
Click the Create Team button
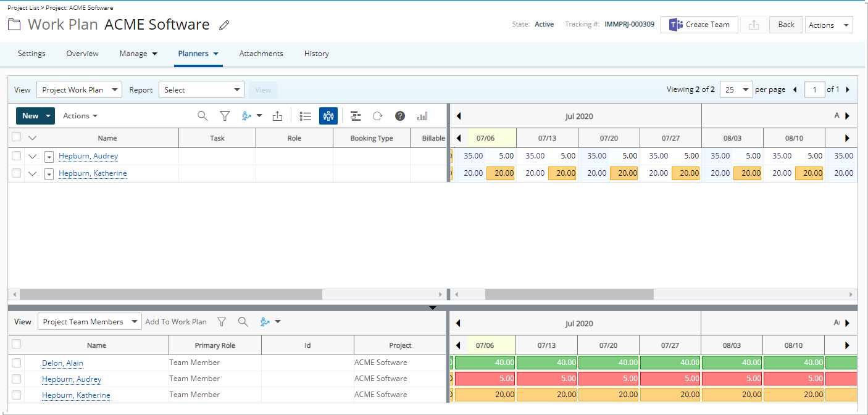[699, 25]
